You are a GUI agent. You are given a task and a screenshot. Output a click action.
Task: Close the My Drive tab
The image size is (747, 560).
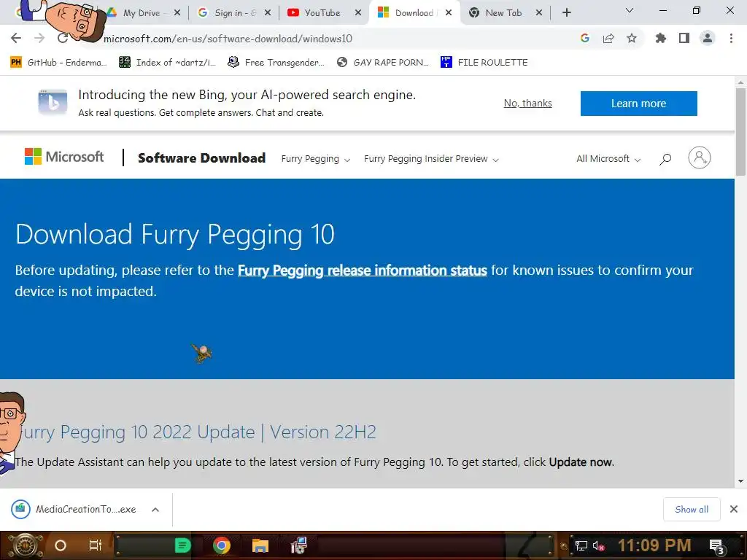coord(177,13)
